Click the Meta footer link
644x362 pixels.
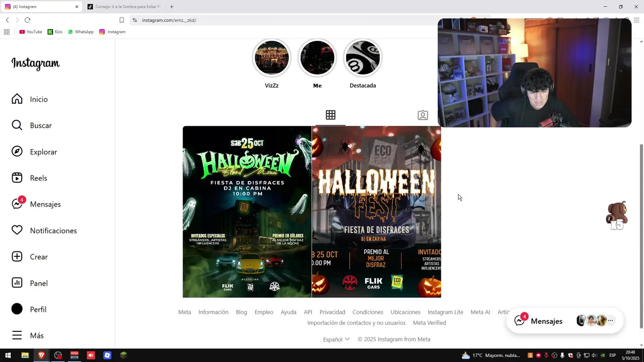185,312
